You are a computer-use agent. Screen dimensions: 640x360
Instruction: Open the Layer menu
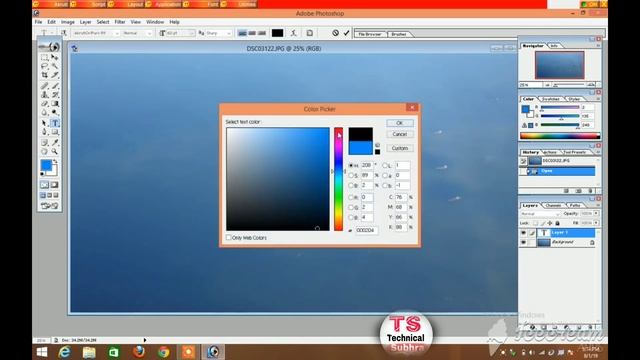pos(85,22)
